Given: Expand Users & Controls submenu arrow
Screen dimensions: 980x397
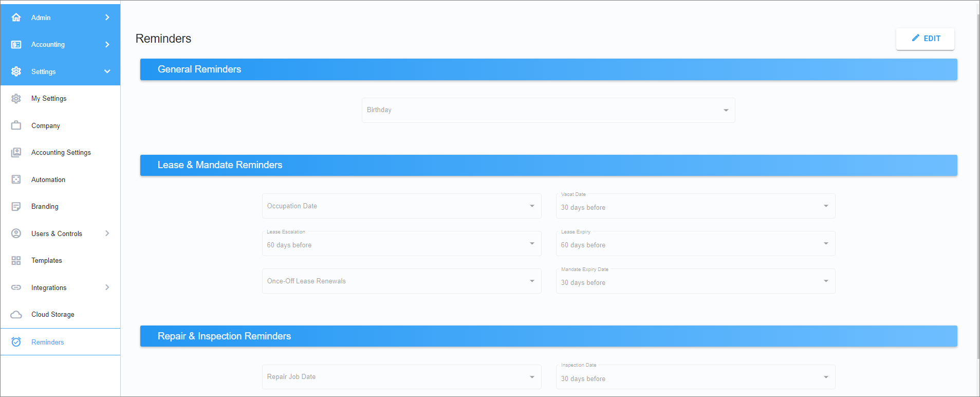Looking at the screenshot, I should (107, 233).
